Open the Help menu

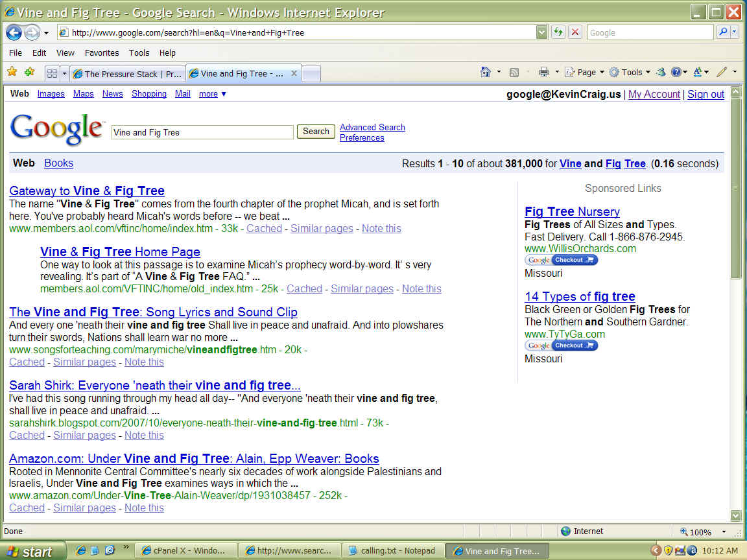(x=167, y=53)
